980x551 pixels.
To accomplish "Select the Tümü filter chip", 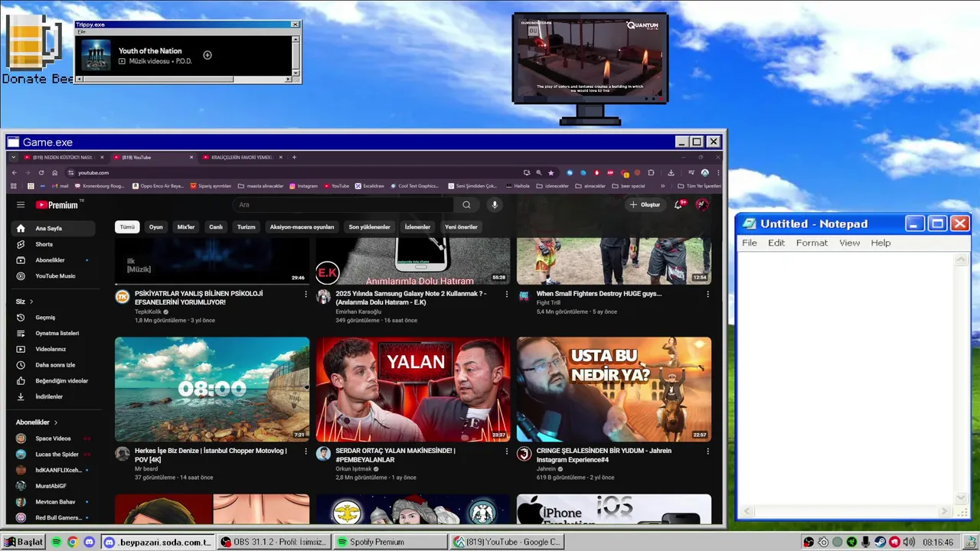I will (127, 227).
